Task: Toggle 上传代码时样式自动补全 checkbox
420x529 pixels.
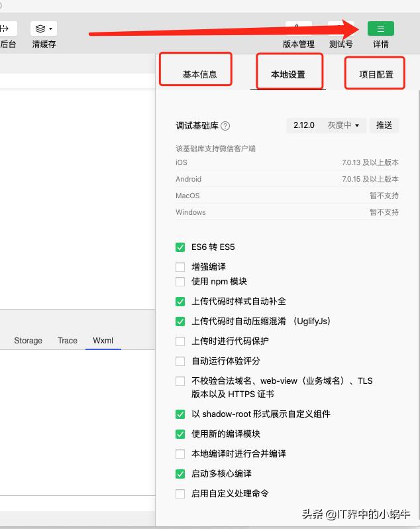Action: (180, 301)
